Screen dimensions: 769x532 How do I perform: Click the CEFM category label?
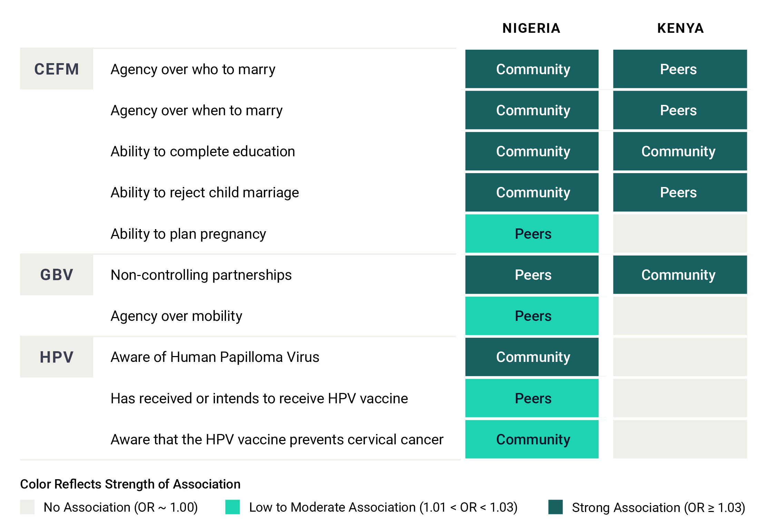pos(57,69)
